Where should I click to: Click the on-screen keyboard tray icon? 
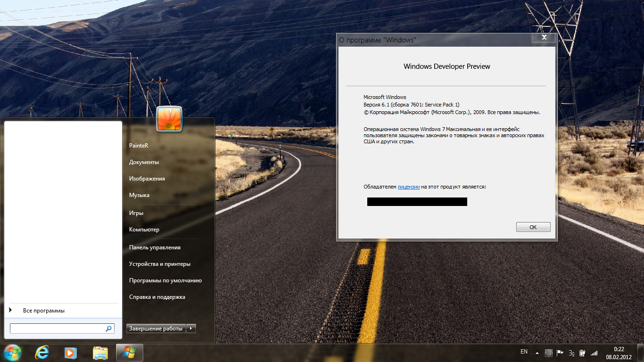(x=548, y=353)
